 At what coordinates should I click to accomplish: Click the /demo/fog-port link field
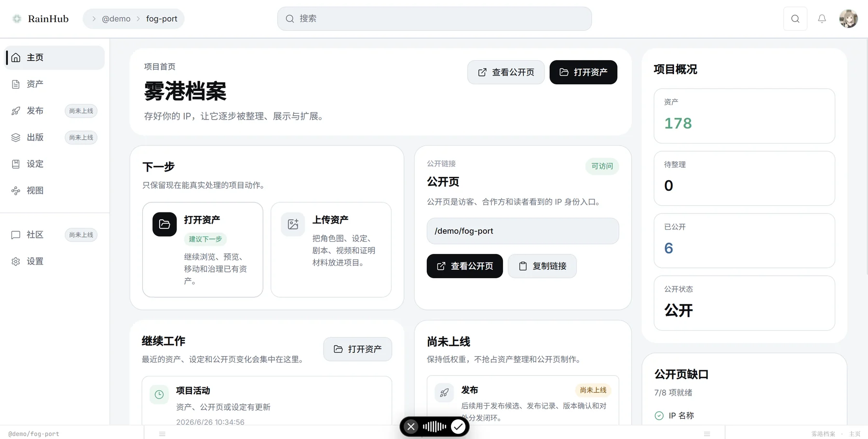523,231
